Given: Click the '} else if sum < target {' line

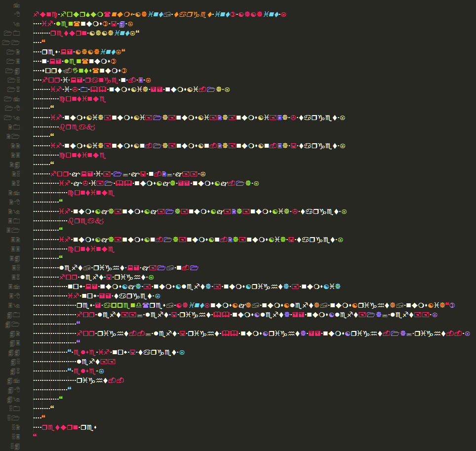Looking at the screenshot, I should point(126,352).
